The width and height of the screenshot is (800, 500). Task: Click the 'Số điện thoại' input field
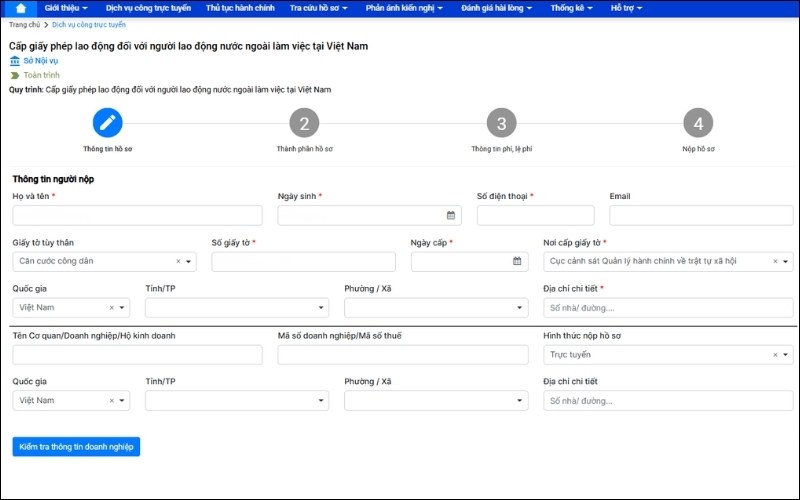click(x=536, y=215)
